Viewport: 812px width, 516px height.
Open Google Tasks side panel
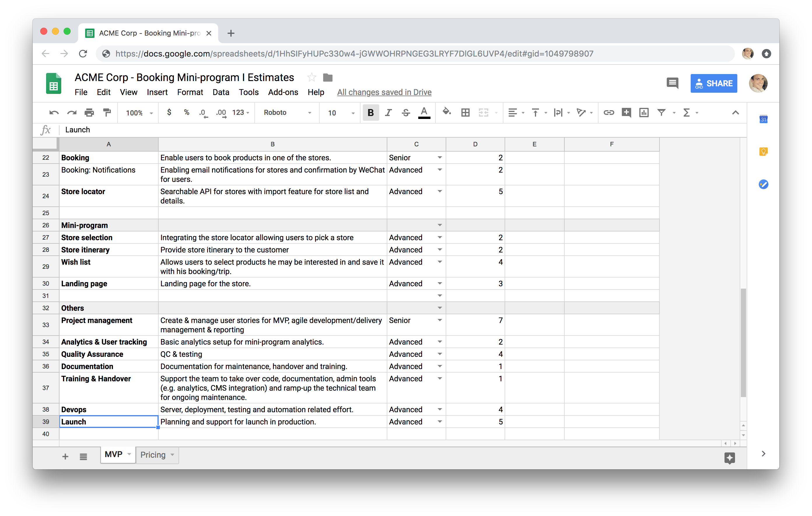tap(764, 184)
